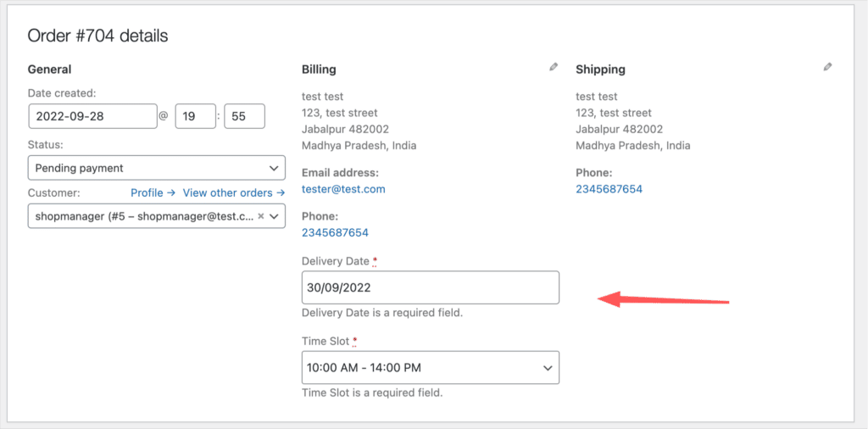Open View other orders link
Viewport: 868px width, 429px height.
click(234, 192)
